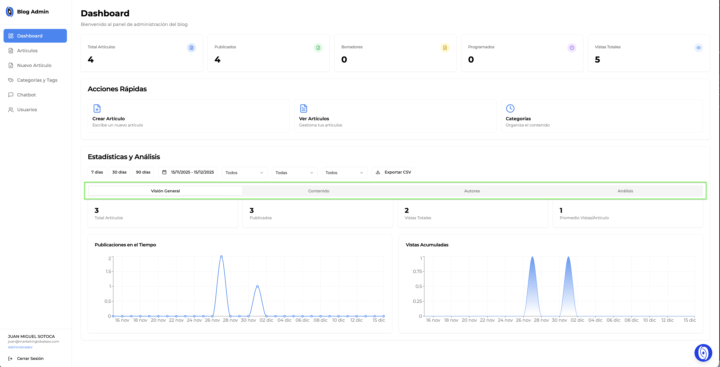The width and height of the screenshot is (720, 367).
Task: Click the purple clock icon on Programados card
Action: (572, 47)
